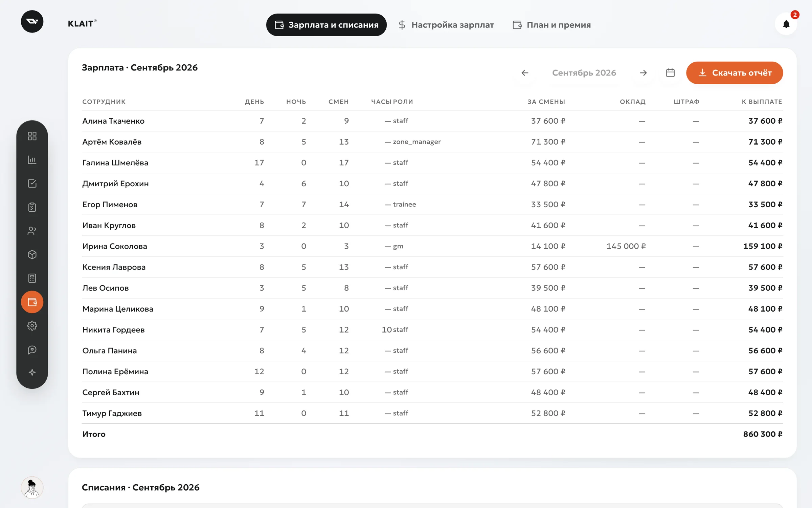Screen dimensions: 812x508
Task: Open the checkbox tasks sidebar icon
Action: (32, 184)
